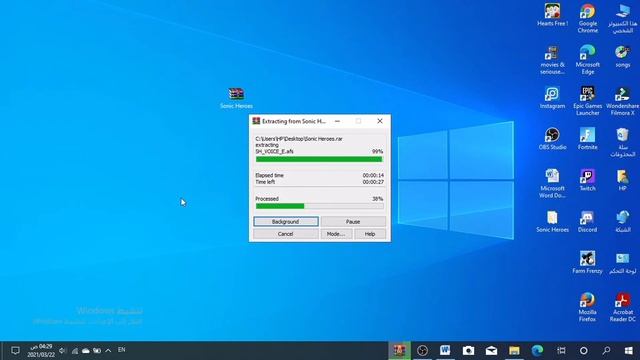Select the Fortnite desktop shortcut
The height and width of the screenshot is (360, 640).
(x=587, y=139)
